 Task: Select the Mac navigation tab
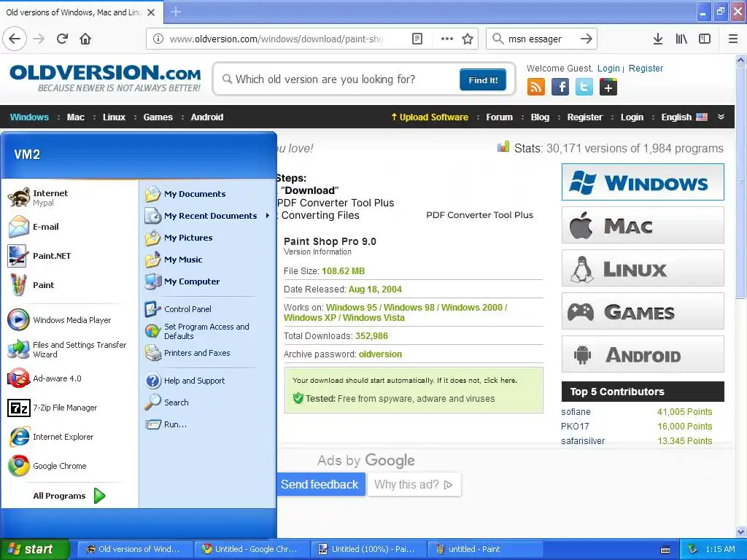click(76, 117)
